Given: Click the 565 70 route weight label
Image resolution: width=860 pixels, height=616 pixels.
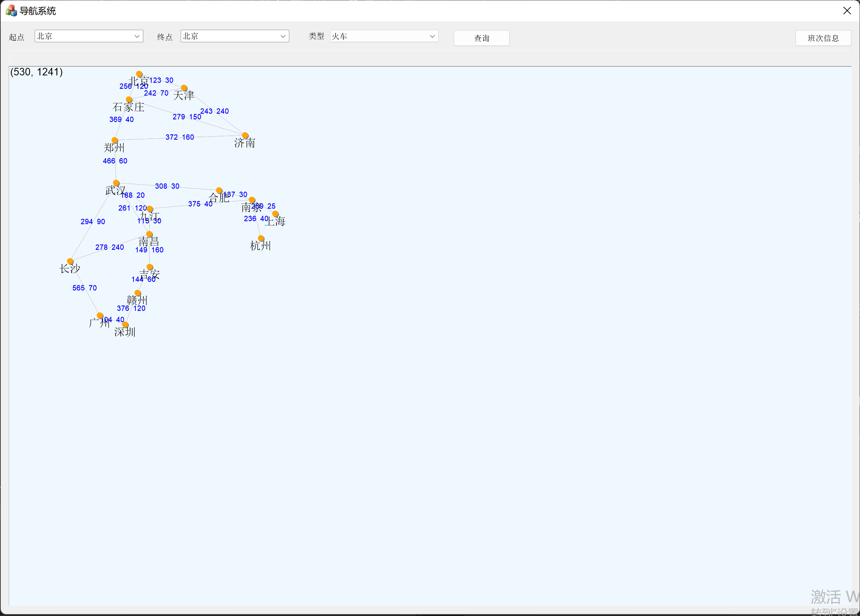Looking at the screenshot, I should [x=84, y=288].
